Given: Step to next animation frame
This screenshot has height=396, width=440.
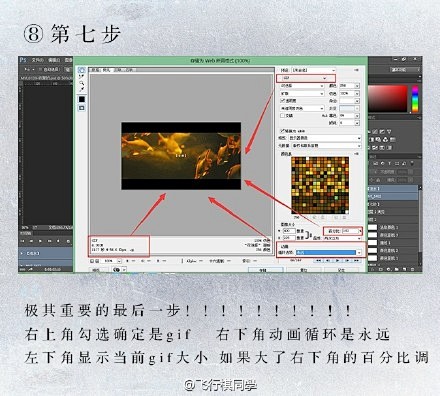Looking at the screenshot, I should point(347,261).
